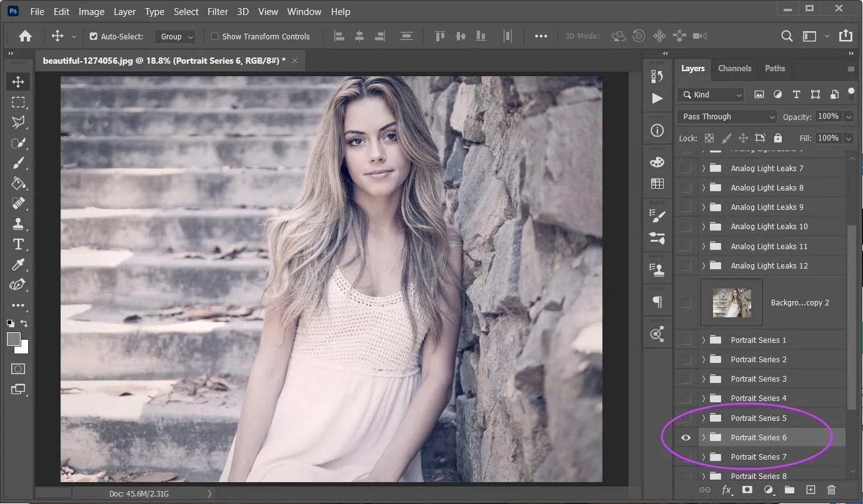Click the Home icon in options bar

(x=25, y=36)
